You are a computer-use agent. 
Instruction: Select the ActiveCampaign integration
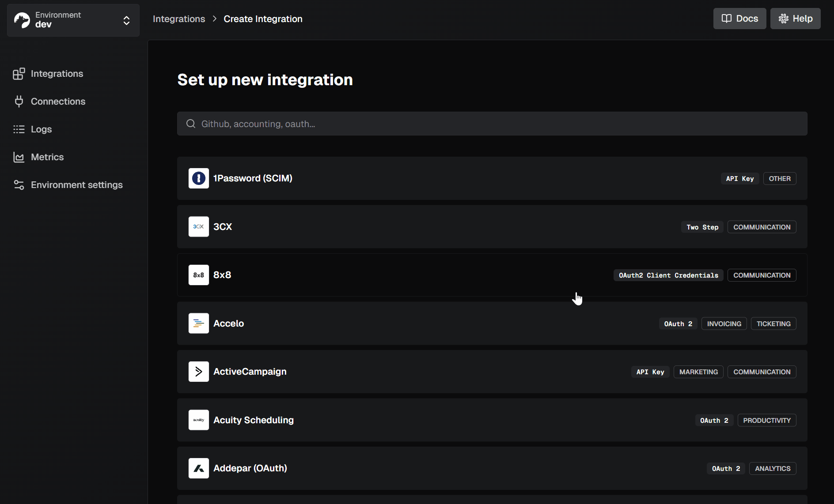492,372
